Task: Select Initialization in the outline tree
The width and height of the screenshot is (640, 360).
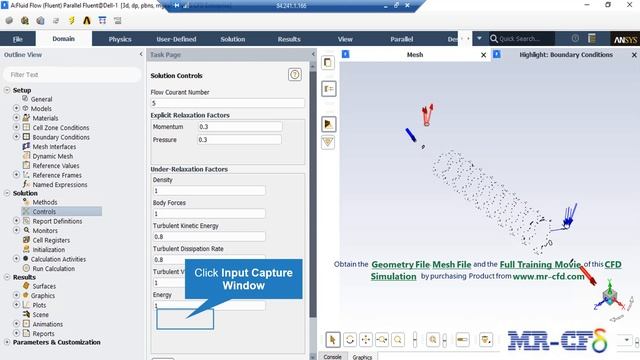Action: point(49,249)
